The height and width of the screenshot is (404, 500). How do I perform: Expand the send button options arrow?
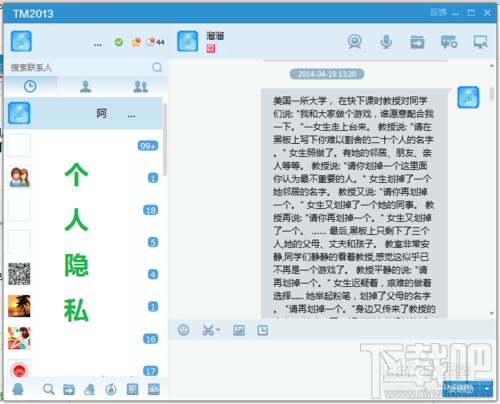[x=487, y=389]
